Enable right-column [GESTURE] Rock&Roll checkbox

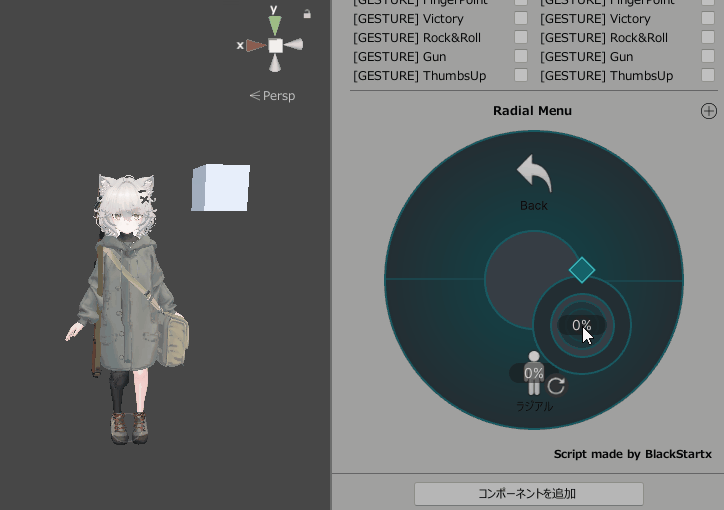click(708, 37)
